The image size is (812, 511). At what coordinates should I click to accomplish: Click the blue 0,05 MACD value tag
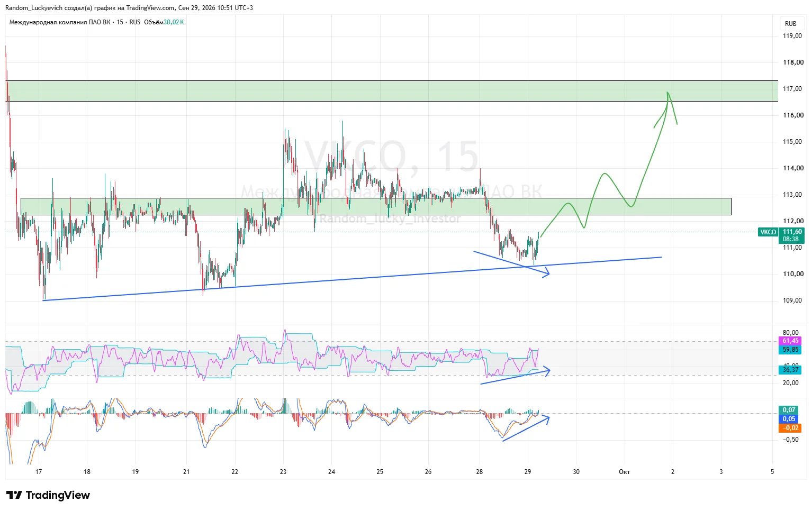(x=789, y=419)
